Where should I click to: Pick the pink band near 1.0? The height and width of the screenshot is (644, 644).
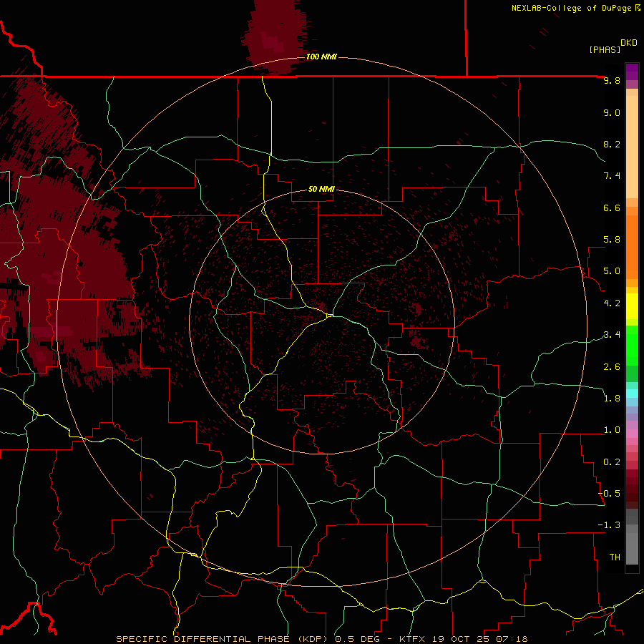coord(632,434)
